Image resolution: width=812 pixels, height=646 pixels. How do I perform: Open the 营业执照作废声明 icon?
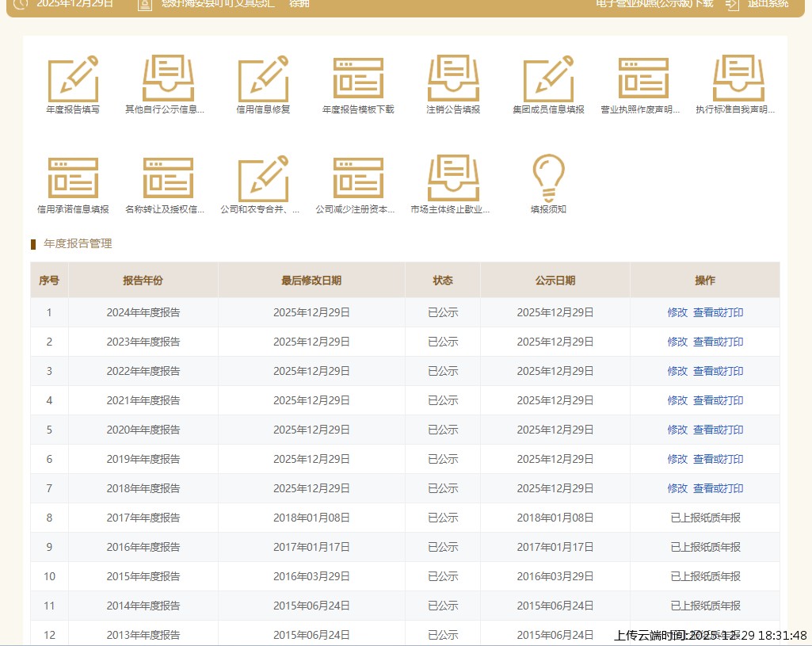[643, 79]
